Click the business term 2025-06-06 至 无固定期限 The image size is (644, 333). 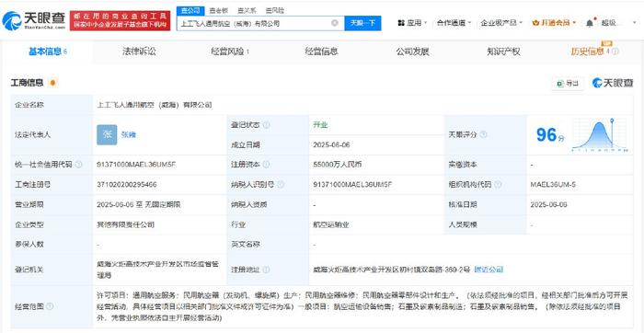[139, 204]
